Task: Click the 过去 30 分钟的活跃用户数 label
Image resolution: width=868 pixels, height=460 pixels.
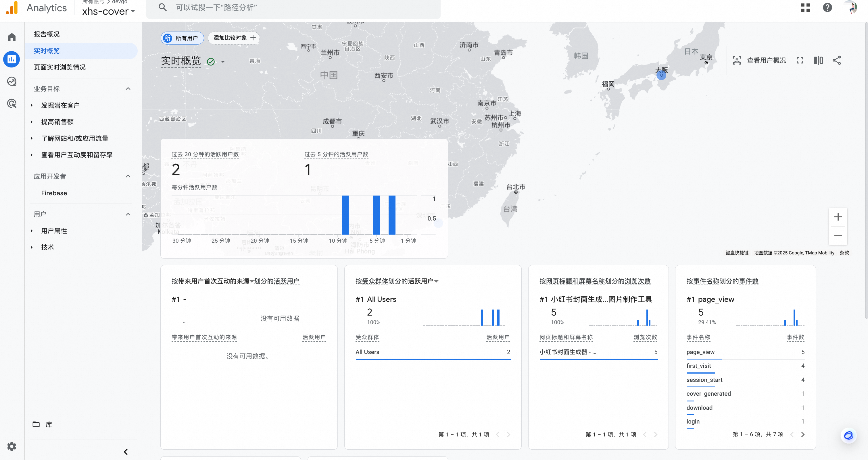Action: (x=205, y=154)
